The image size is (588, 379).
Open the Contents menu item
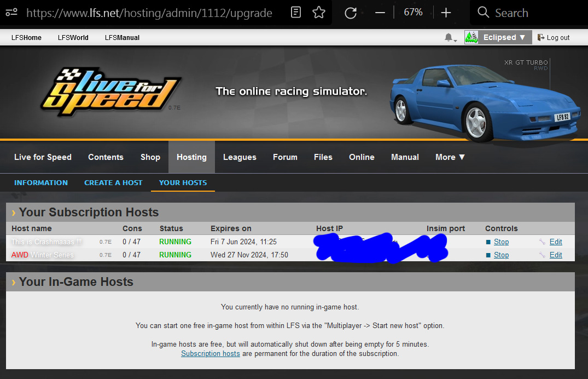106,157
